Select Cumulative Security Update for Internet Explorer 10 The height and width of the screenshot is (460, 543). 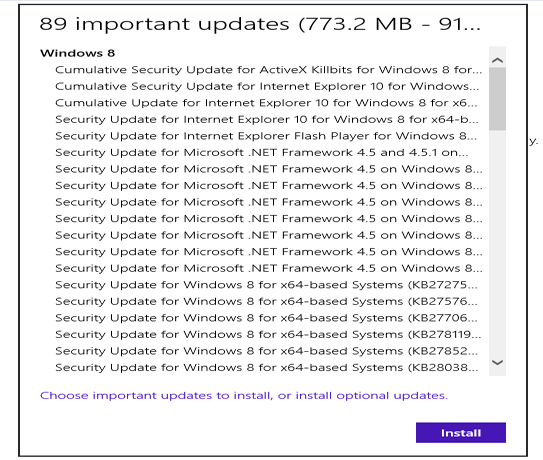(x=267, y=86)
